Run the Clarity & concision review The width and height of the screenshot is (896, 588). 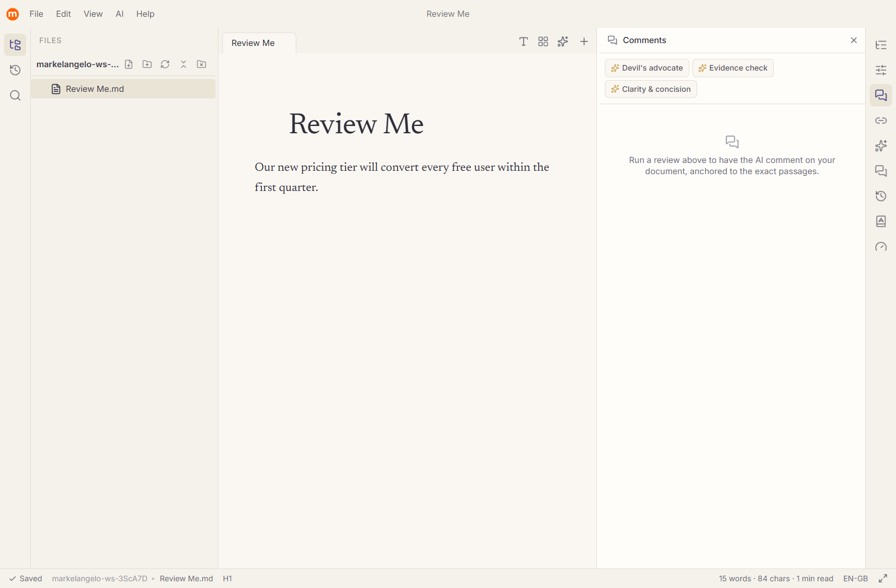click(651, 89)
